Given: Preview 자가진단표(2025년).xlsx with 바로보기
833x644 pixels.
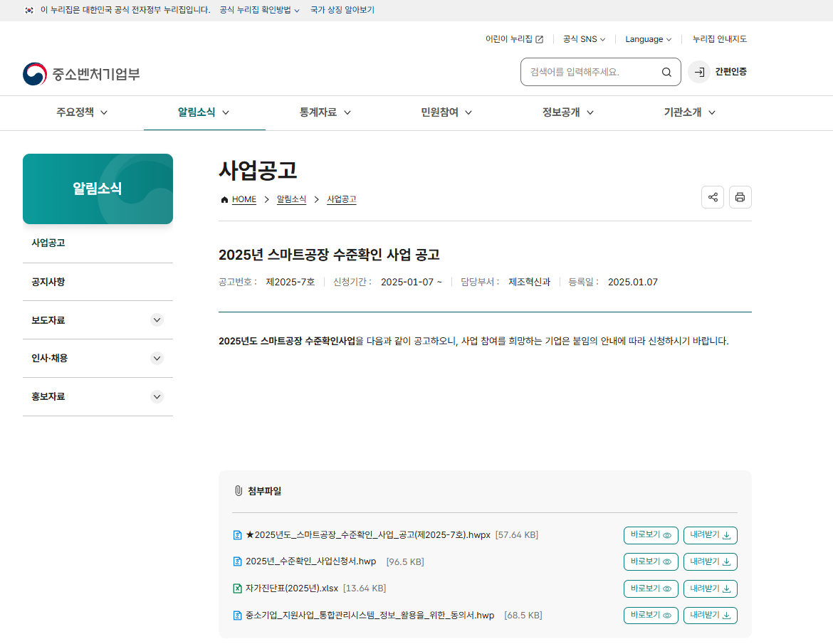Looking at the screenshot, I should [x=651, y=588].
